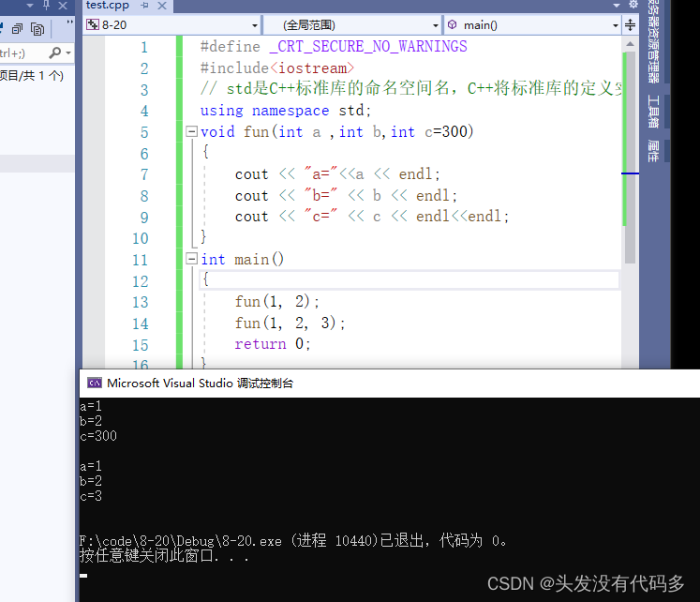Click the std comment on line 3
This screenshot has height=602, width=700.
[x=410, y=88]
